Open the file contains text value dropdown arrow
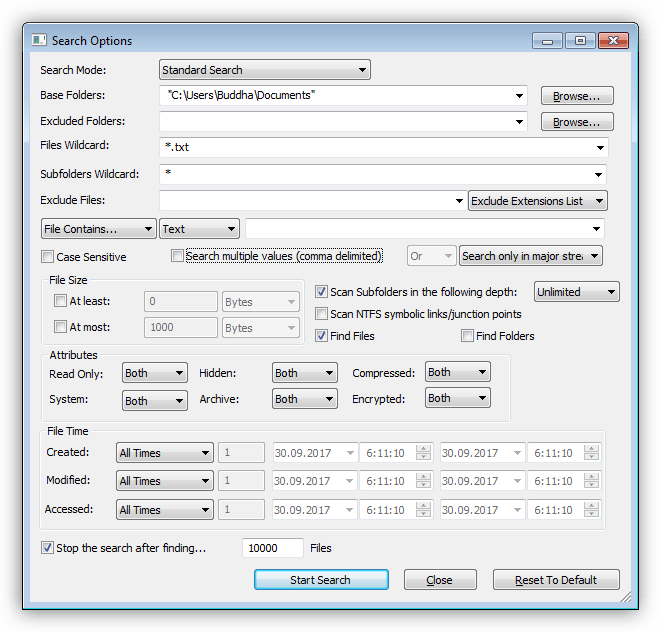 [x=596, y=229]
